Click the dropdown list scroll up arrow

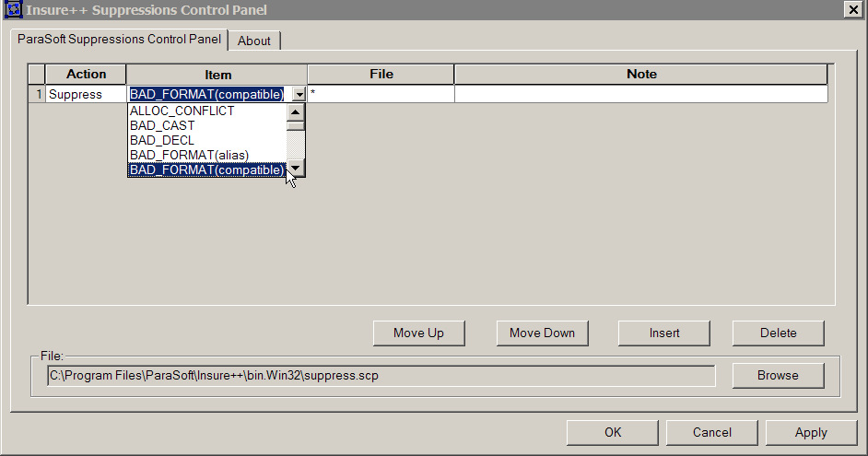click(x=296, y=112)
